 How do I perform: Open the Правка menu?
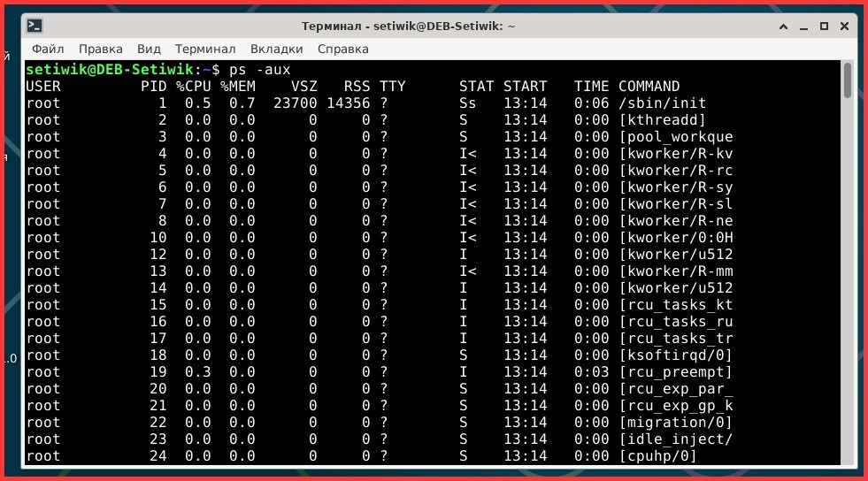(x=100, y=49)
